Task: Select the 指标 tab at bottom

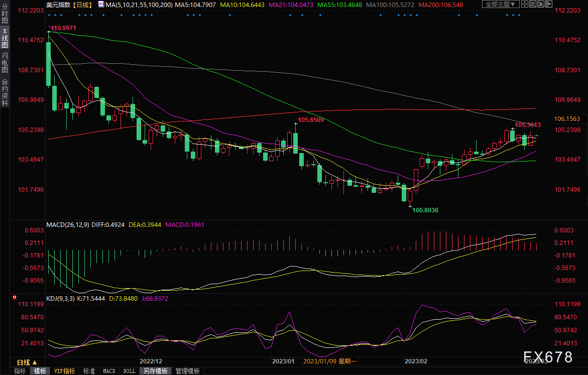Action: coord(20,371)
